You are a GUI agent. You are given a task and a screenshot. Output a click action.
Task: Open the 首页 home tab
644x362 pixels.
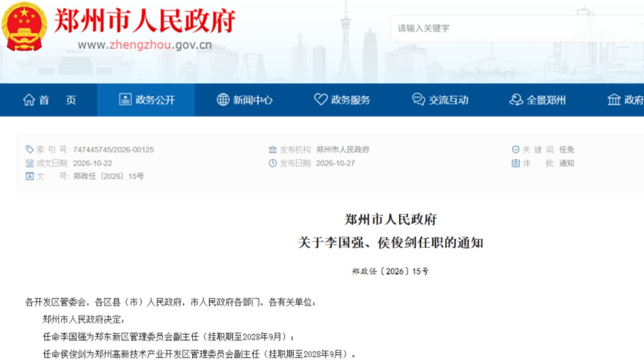tap(49, 100)
